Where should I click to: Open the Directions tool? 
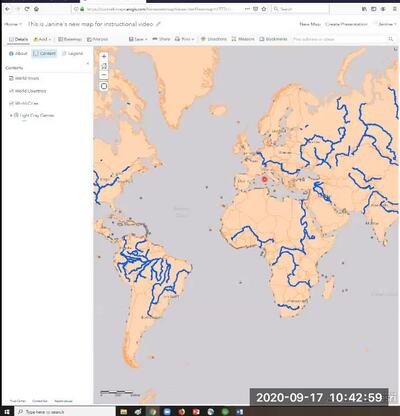(214, 39)
